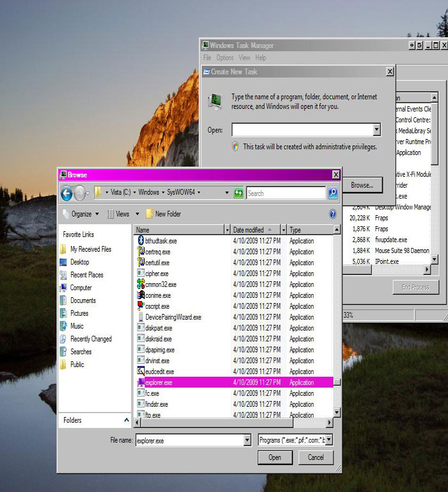
Task: Click the Cancel button in Browse dialog
Action: 316,457
